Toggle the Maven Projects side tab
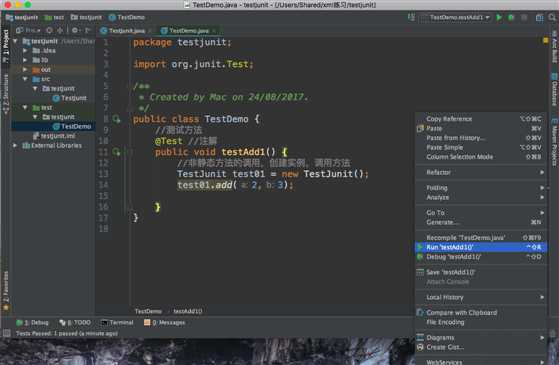 554,143
